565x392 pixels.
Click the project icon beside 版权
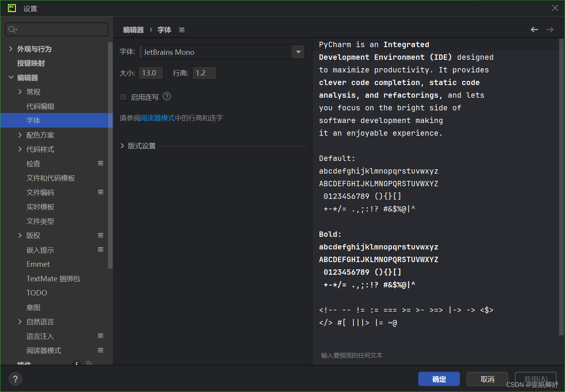101,235
